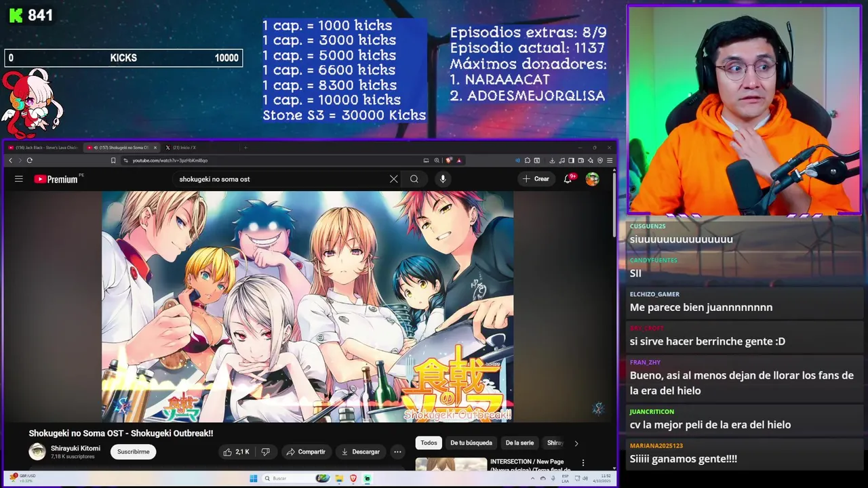Open taskbar volume speaker icon

[x=585, y=479]
